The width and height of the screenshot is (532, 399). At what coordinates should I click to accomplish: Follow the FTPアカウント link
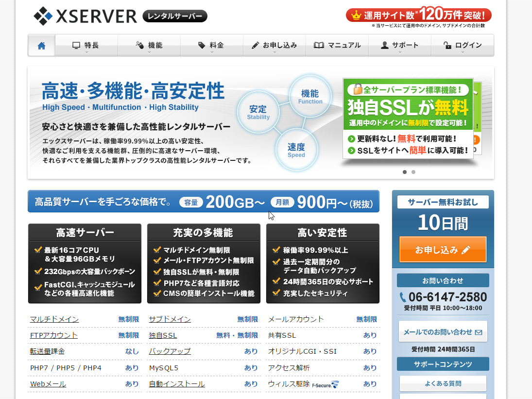pyautogui.click(x=53, y=335)
